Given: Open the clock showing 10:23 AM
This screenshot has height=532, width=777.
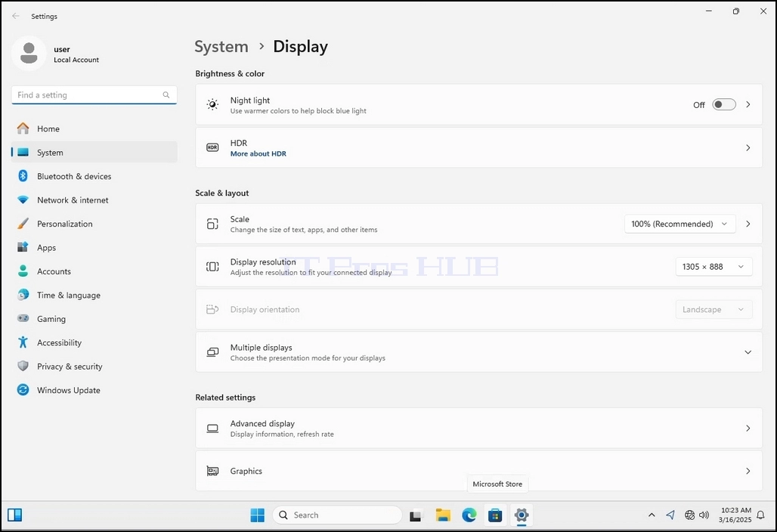Looking at the screenshot, I should 736,515.
